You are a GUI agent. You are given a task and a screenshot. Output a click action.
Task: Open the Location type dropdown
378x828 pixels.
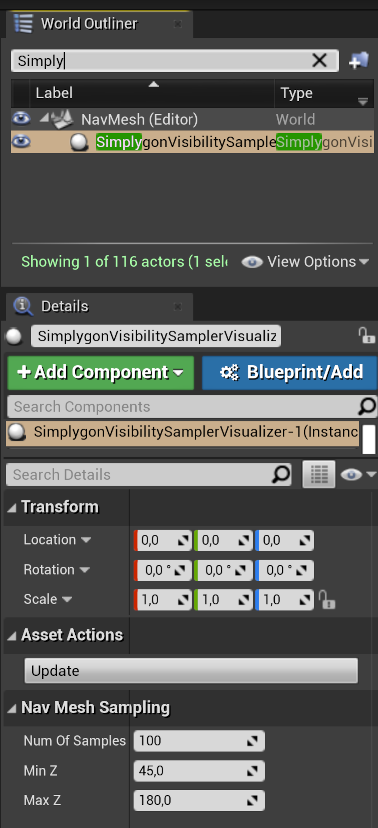coord(86,540)
